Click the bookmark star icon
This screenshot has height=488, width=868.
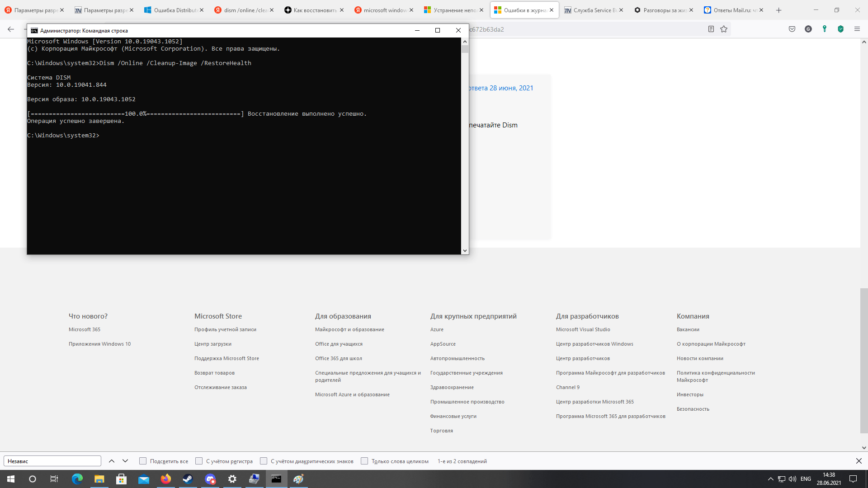tap(724, 29)
